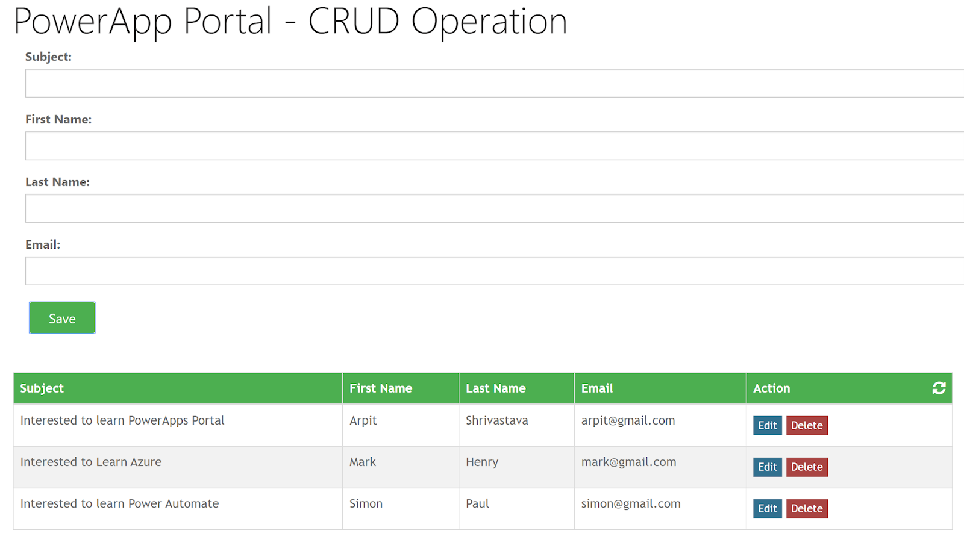Click the first name Mark cell
964x560 pixels.
pyautogui.click(x=401, y=467)
